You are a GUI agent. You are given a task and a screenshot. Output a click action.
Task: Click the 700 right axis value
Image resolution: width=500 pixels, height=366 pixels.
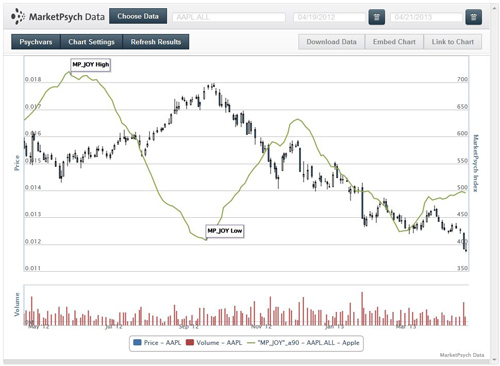click(462, 79)
